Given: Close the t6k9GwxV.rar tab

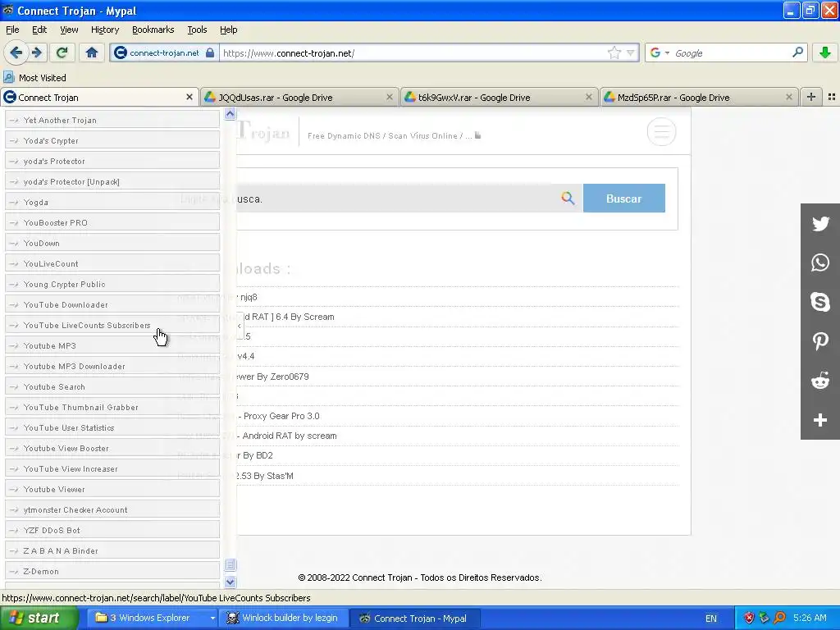Looking at the screenshot, I should point(589,97).
